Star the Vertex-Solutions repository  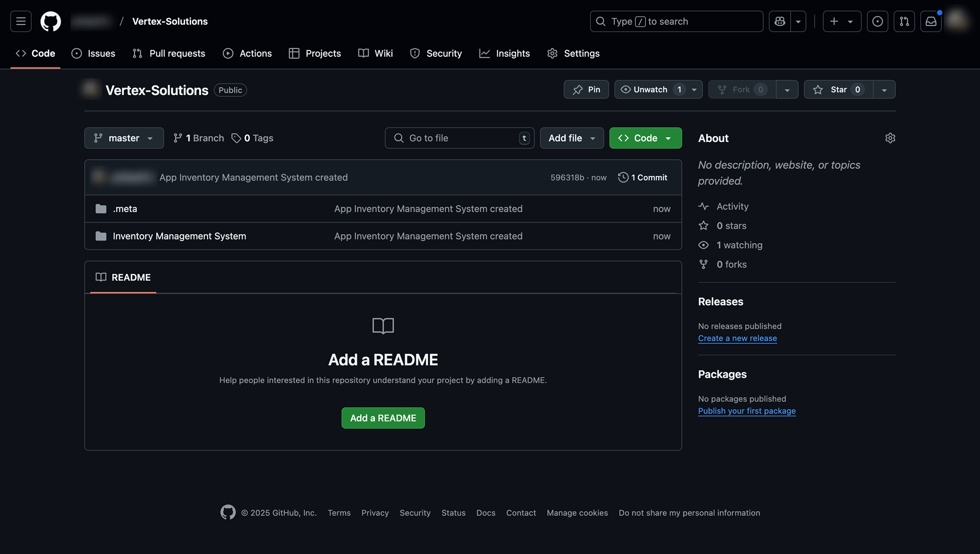pyautogui.click(x=837, y=89)
